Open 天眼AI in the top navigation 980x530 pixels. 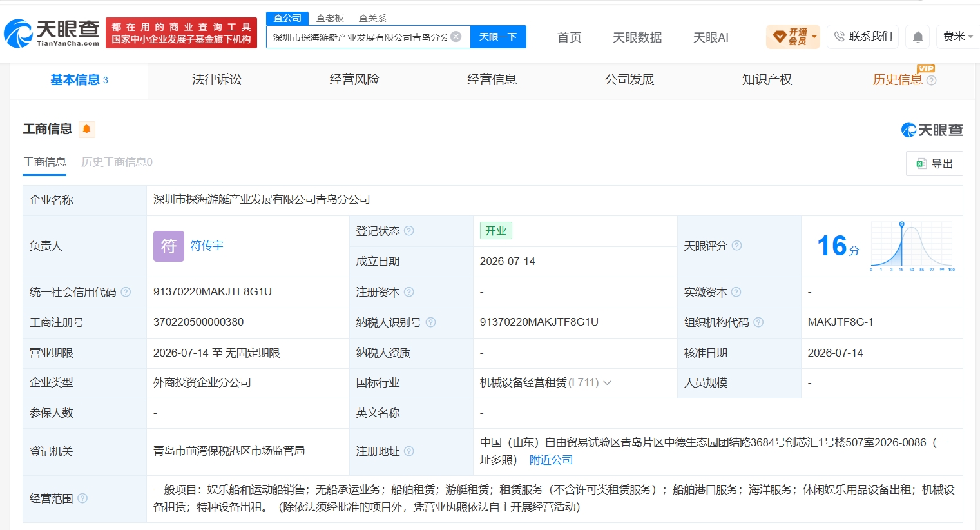click(x=711, y=37)
